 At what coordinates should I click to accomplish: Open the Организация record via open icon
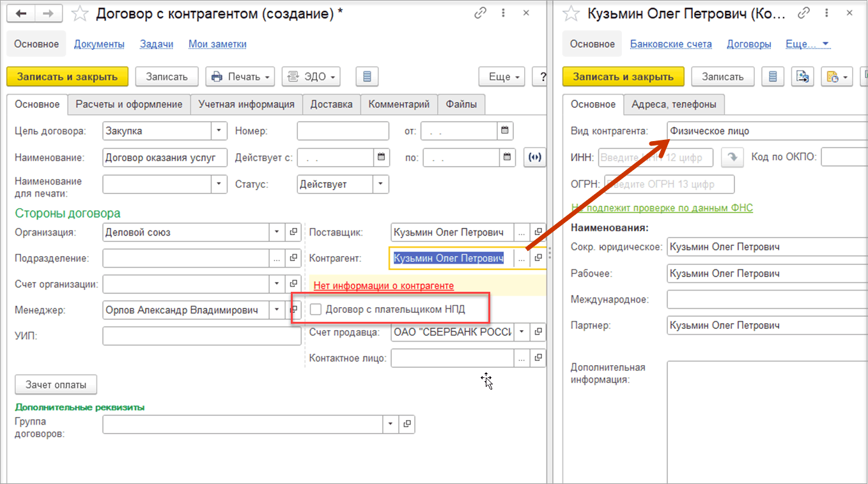[x=293, y=232]
